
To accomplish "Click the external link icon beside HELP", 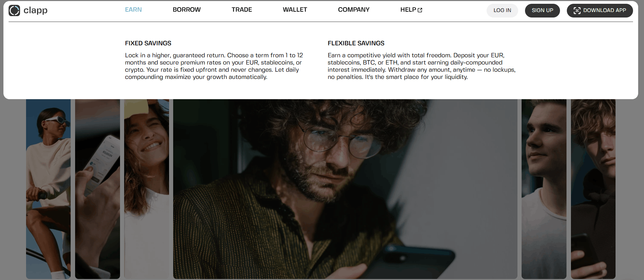I will [x=420, y=10].
